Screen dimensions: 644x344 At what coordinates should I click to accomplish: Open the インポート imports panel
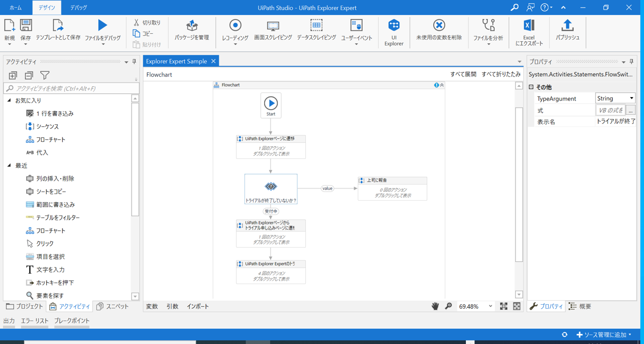pyautogui.click(x=198, y=306)
